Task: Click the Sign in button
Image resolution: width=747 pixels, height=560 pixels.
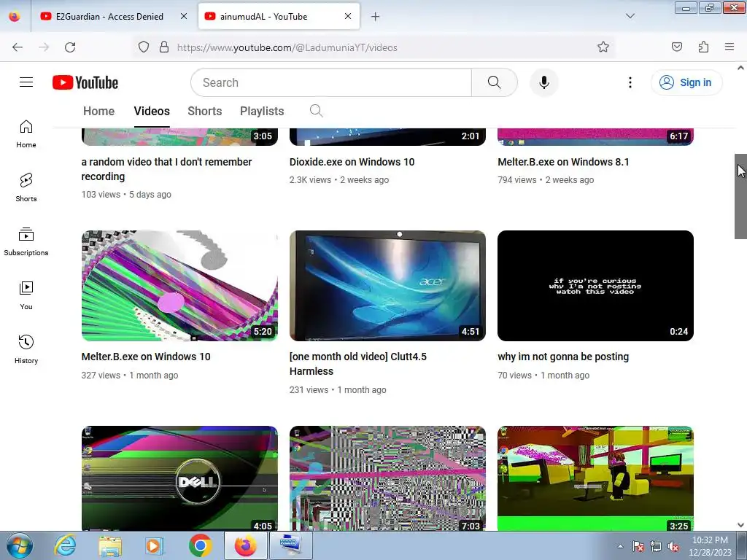Action: (x=686, y=82)
